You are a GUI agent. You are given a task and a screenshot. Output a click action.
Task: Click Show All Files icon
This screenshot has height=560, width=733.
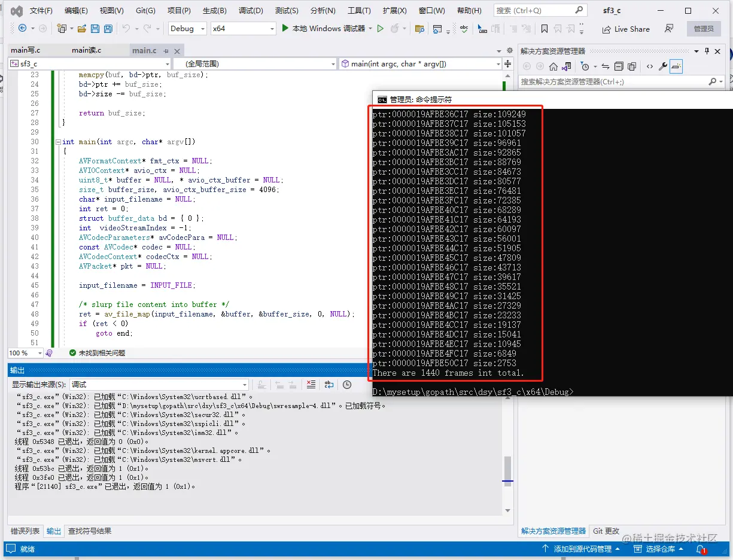(631, 66)
